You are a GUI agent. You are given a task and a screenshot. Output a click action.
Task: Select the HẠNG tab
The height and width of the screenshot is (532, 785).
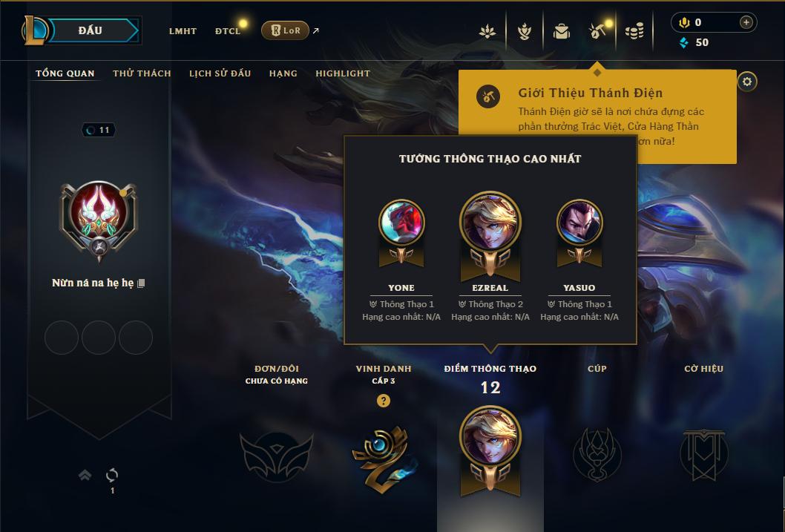tap(283, 73)
